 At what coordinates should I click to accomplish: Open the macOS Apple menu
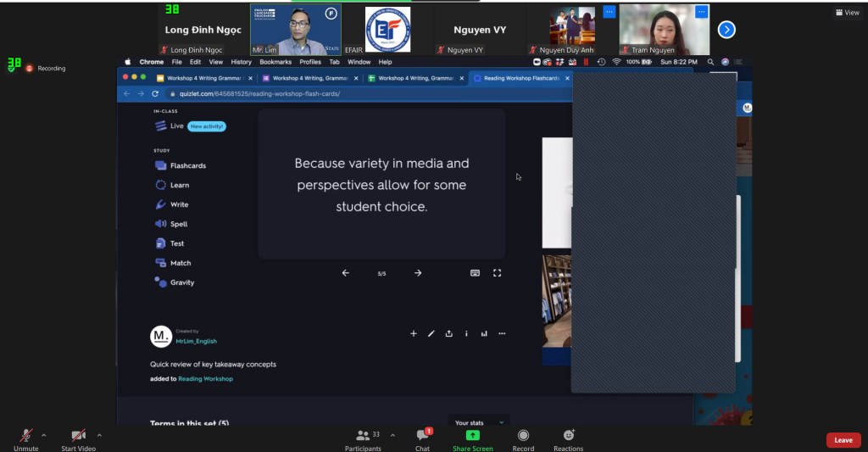(x=128, y=62)
